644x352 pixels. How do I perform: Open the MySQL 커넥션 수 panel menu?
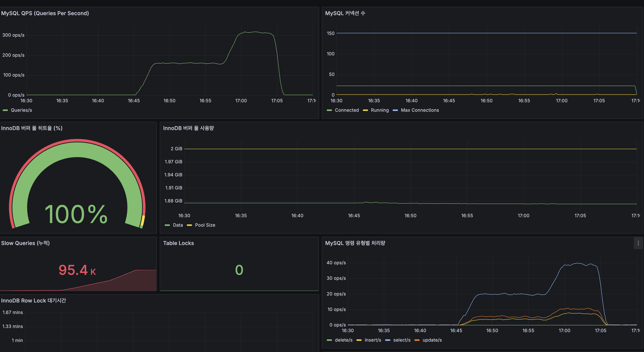[x=345, y=13]
